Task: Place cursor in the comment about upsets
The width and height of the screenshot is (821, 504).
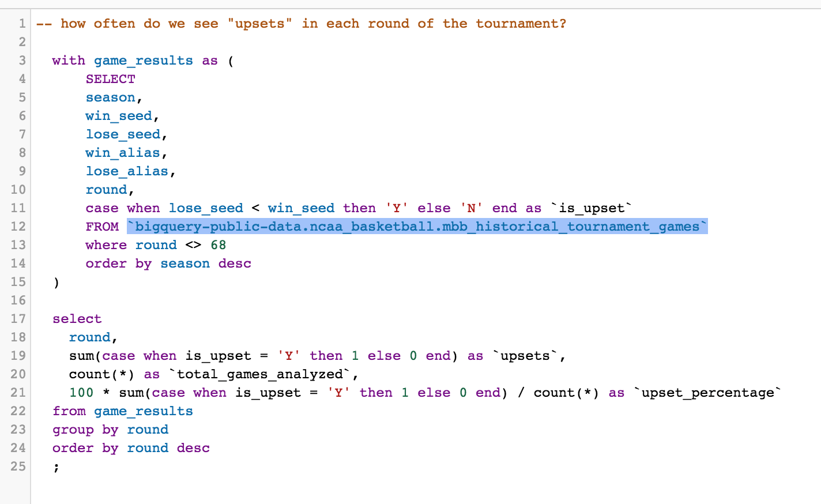Action: pyautogui.click(x=301, y=24)
